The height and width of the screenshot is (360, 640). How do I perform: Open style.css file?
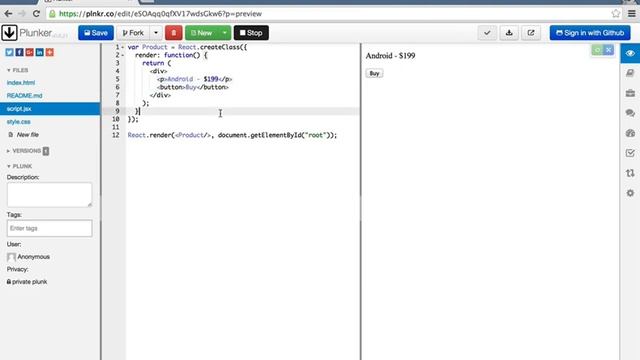(18, 122)
